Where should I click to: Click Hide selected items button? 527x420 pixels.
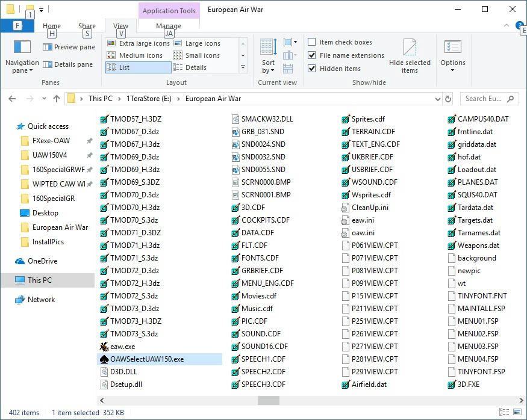(x=410, y=56)
